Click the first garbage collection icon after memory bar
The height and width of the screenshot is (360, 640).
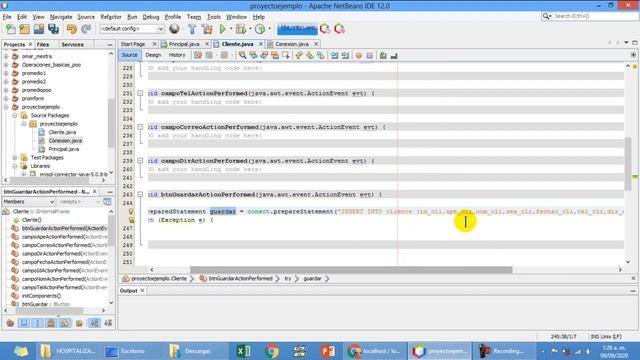tap(325, 29)
